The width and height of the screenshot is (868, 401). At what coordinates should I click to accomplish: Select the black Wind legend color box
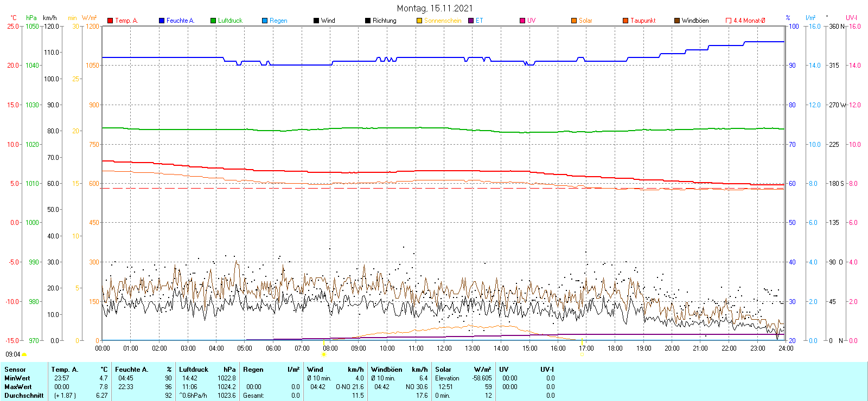pyautogui.click(x=316, y=21)
